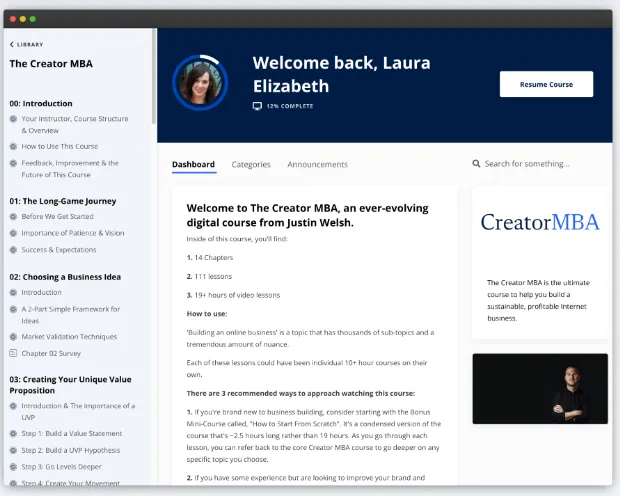Screen dimensions: 620x496
Task: Open lesson 'A 2-Part Simple Framework for Ideas'
Action: [x=71, y=315]
